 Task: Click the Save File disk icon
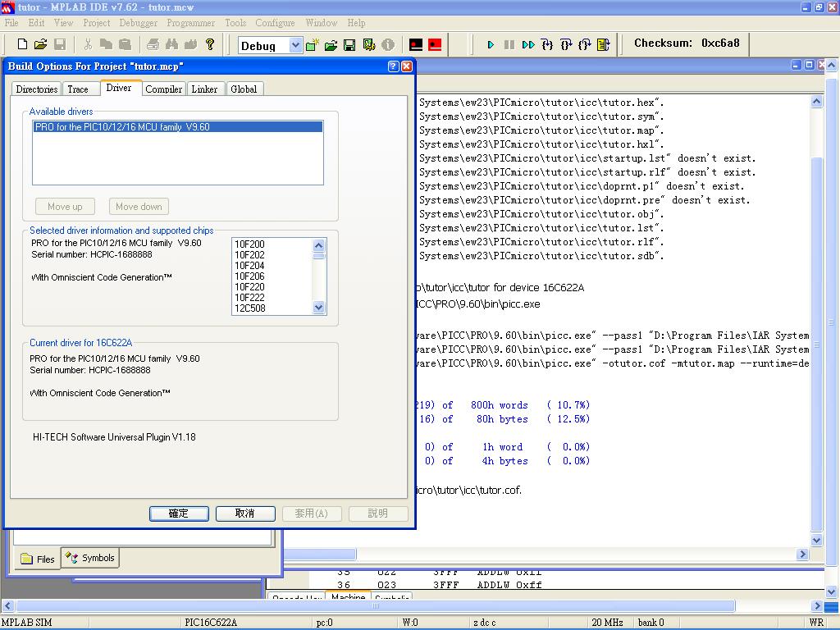pos(60,44)
